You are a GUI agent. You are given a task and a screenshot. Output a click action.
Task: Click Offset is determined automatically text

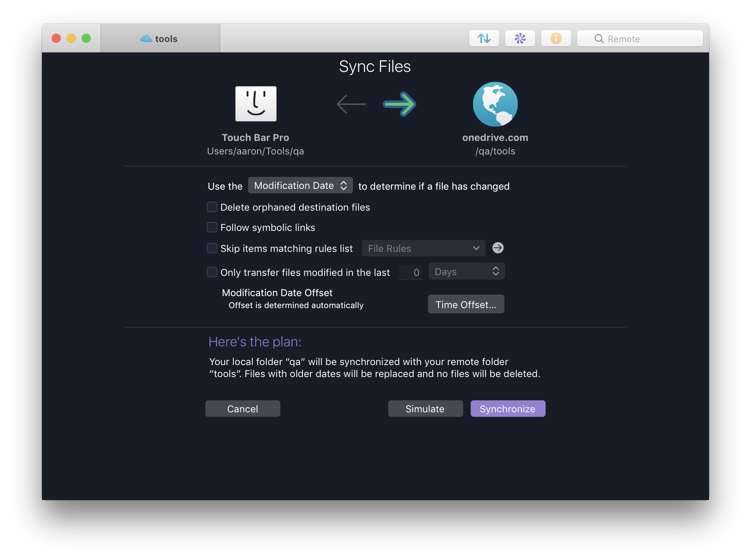(x=296, y=305)
